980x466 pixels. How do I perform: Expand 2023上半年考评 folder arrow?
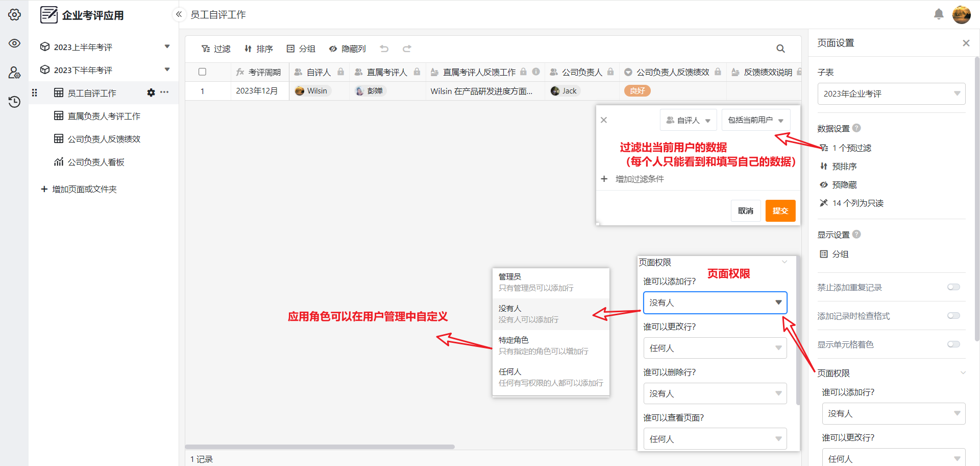[x=167, y=46]
